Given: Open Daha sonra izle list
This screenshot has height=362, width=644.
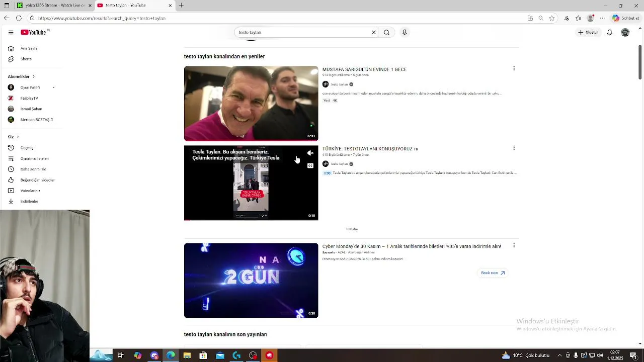Looking at the screenshot, I should point(33,169).
